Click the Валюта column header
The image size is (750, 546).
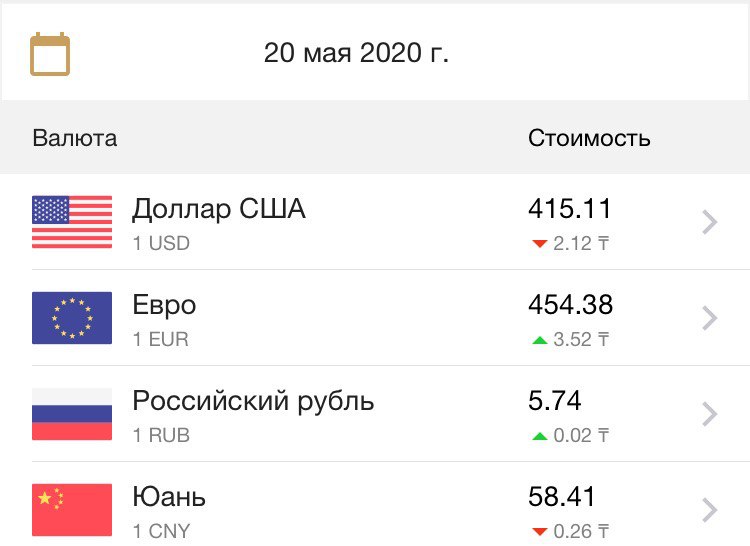click(x=75, y=138)
